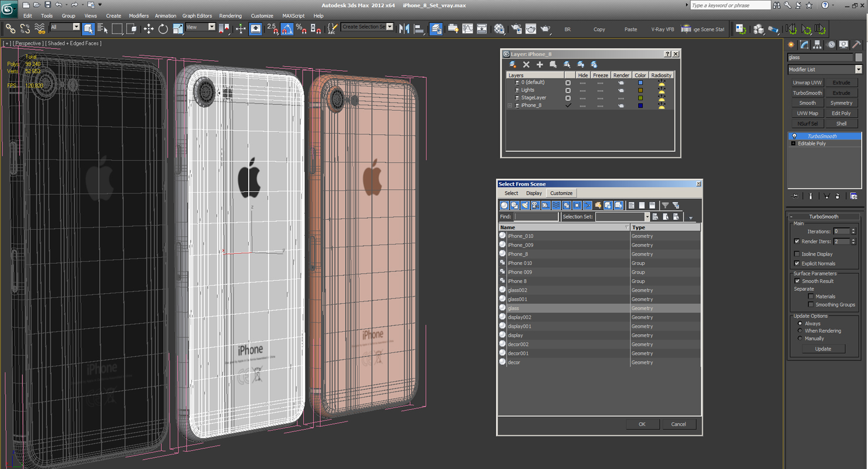Open the Curve Editor from toolbar
This screenshot has width=868, height=469.
pyautogui.click(x=467, y=28)
